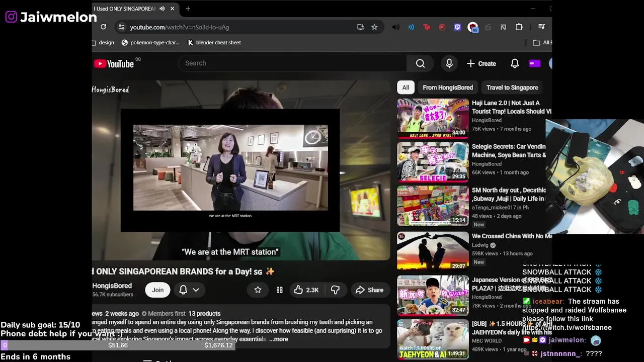
Task: Open the purple Twitch-style extension icon
Action: click(x=457, y=27)
